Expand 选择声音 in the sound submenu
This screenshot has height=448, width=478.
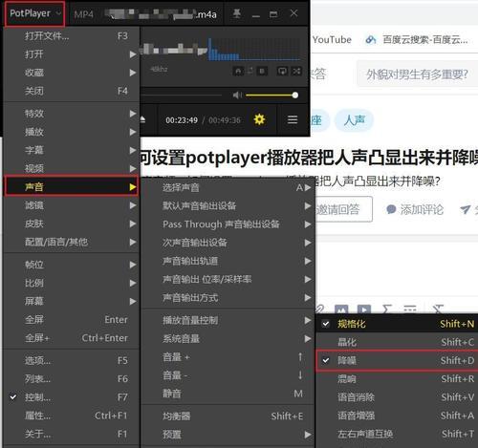pos(228,187)
